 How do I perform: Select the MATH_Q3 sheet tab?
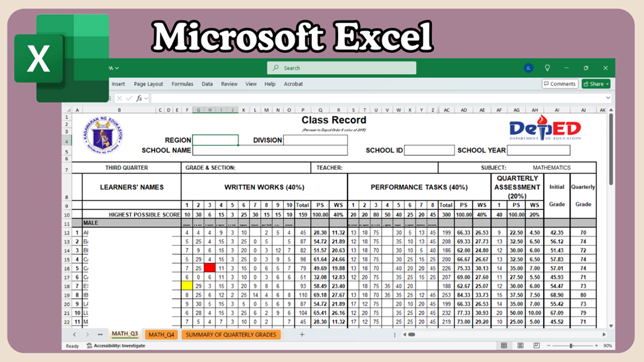pos(125,334)
